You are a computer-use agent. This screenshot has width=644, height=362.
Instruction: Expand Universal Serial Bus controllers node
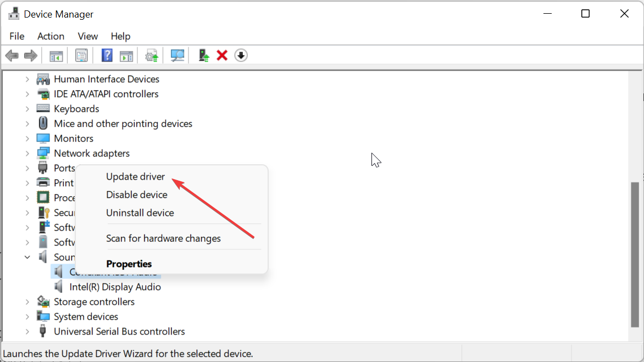(x=27, y=331)
